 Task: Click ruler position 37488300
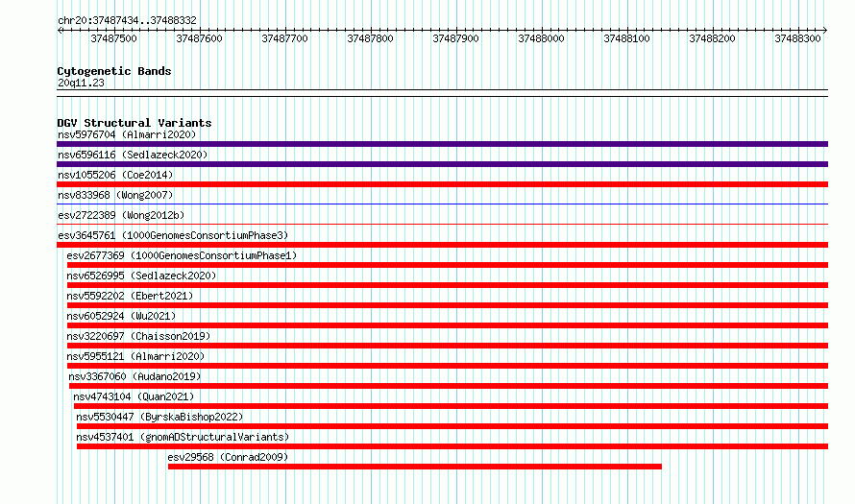[797, 38]
